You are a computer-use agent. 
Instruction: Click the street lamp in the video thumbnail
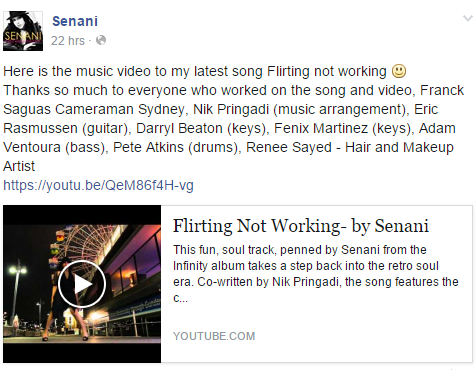coord(16,293)
